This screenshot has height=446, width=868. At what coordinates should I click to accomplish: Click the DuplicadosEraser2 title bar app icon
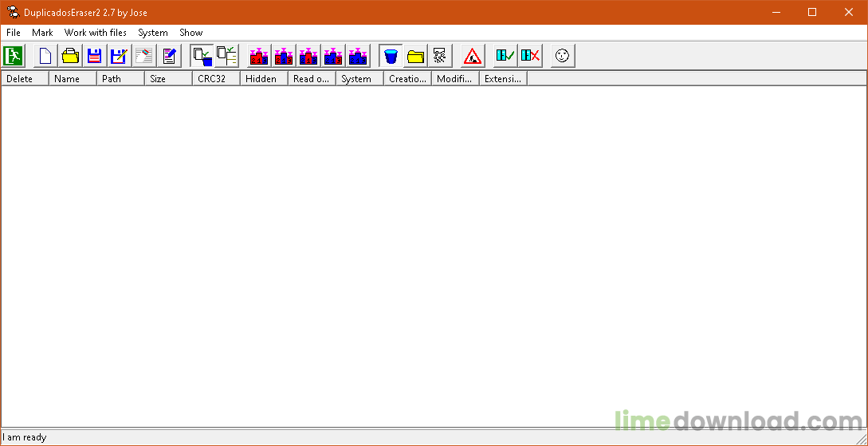[x=14, y=12]
